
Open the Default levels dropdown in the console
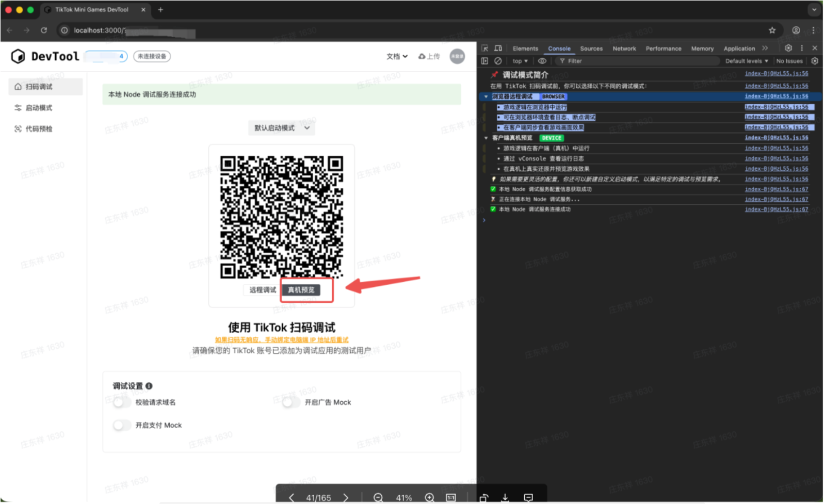click(746, 61)
